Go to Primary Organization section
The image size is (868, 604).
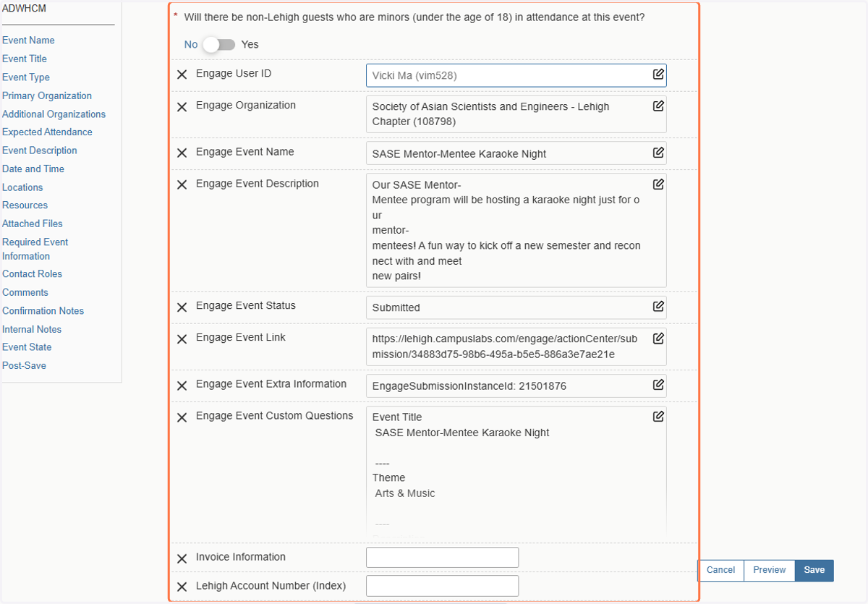point(47,95)
